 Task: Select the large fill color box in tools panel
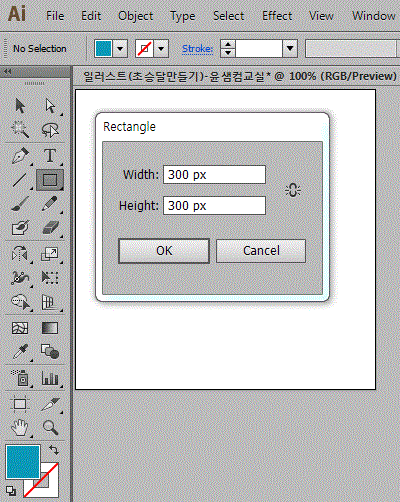pyautogui.click(x=23, y=462)
